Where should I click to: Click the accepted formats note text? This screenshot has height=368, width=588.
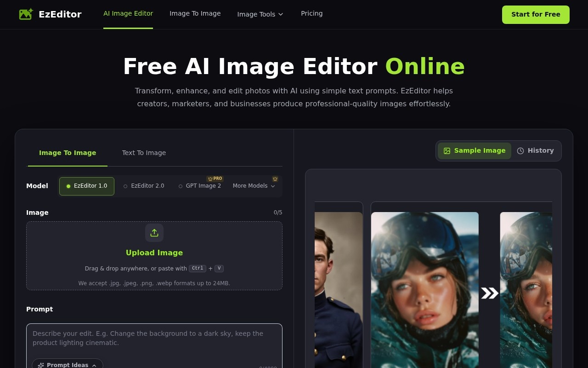[x=154, y=283]
